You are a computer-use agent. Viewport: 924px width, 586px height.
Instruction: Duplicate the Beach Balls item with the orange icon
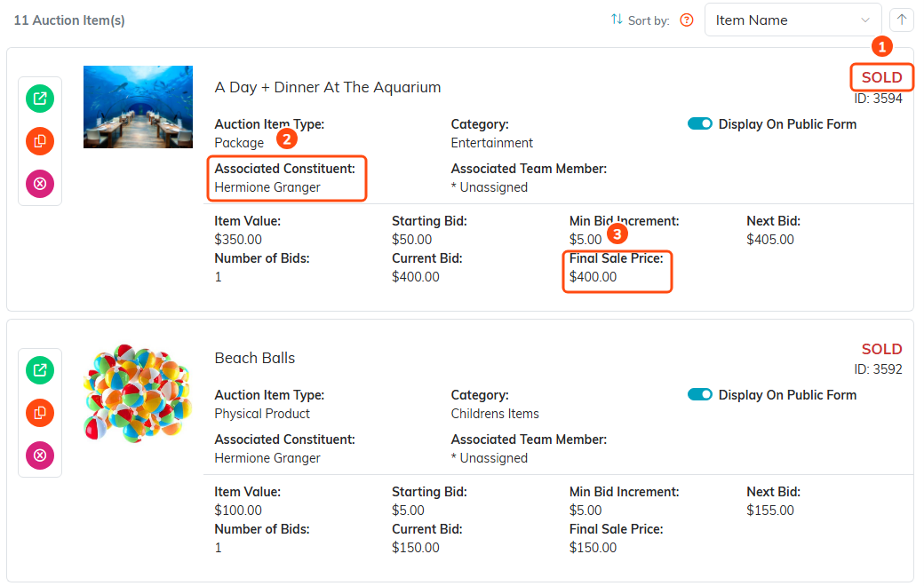pos(40,413)
